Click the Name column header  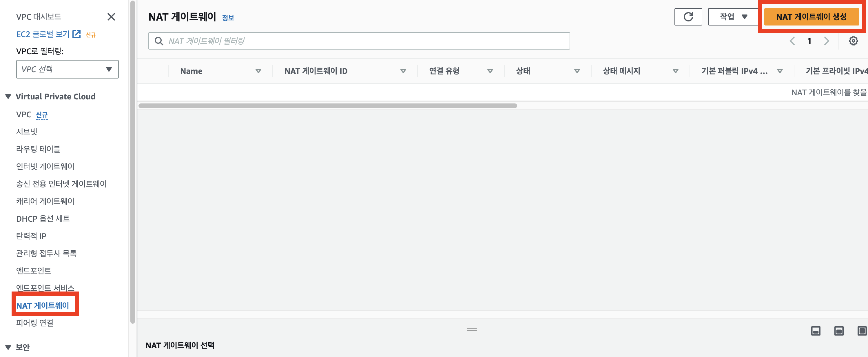point(192,71)
